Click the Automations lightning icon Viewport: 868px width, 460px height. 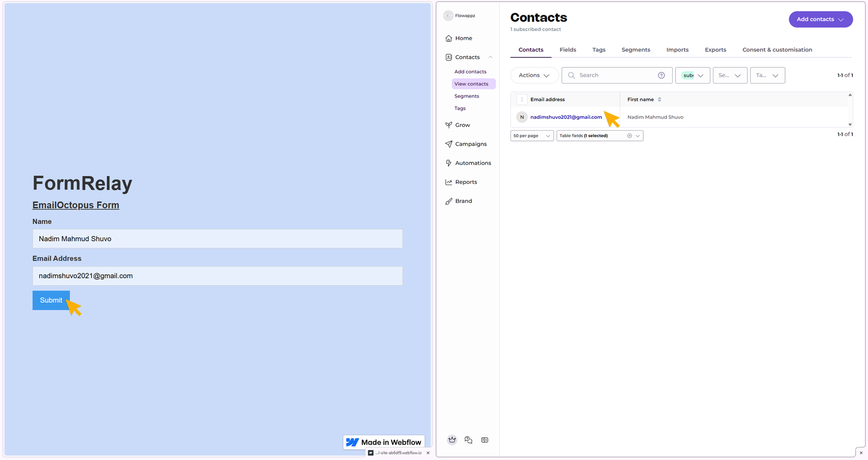[449, 163]
